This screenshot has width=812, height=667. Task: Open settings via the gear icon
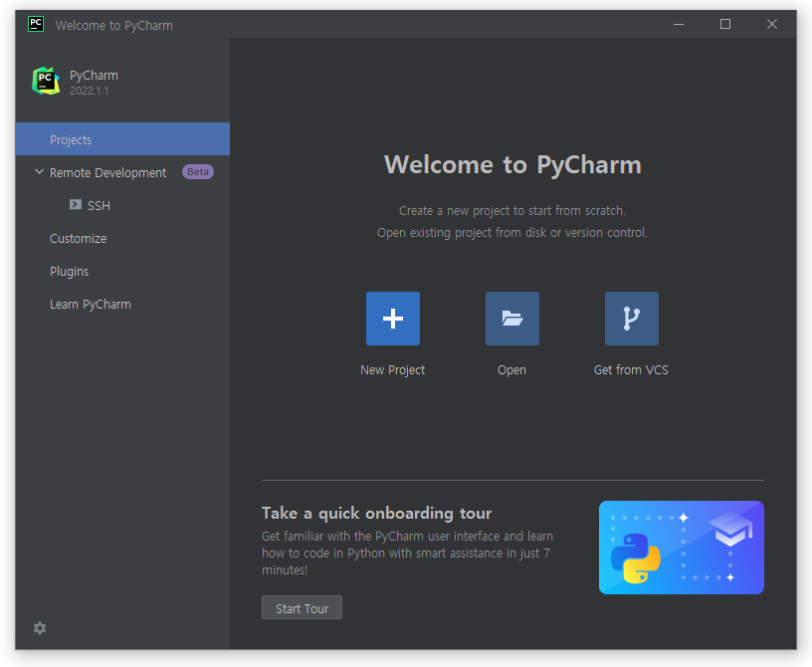tap(40, 628)
